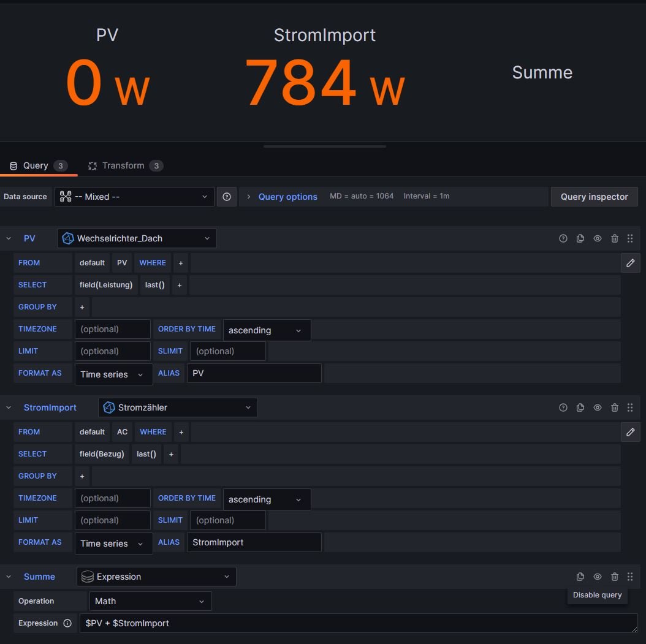This screenshot has width=646, height=644.
Task: Click pencil icon to edit PV query text
Action: click(630, 263)
